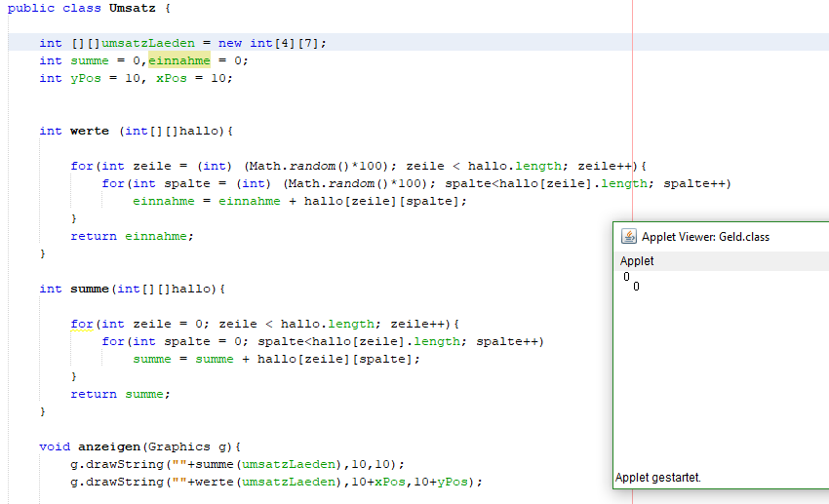Click the summe method name in its signature

click(89, 289)
